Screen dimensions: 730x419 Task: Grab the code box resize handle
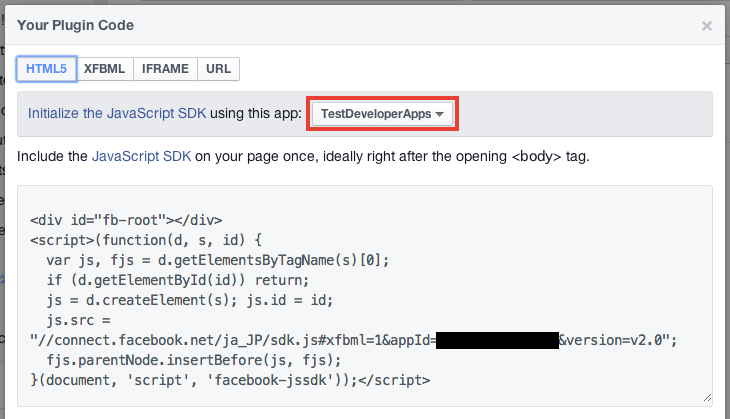[x=707, y=398]
